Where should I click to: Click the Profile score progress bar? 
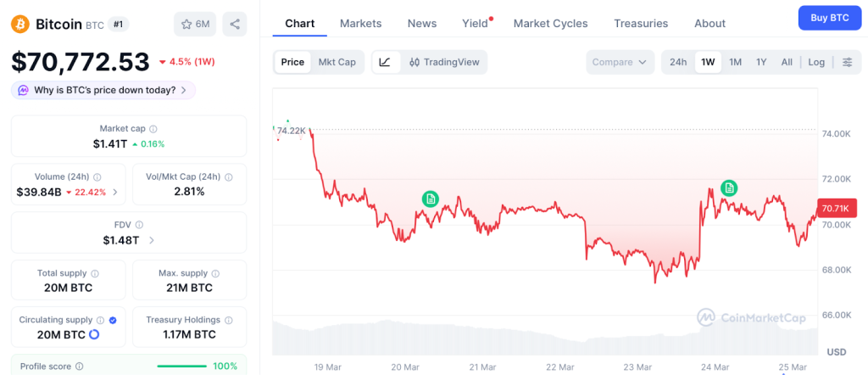pyautogui.click(x=181, y=367)
